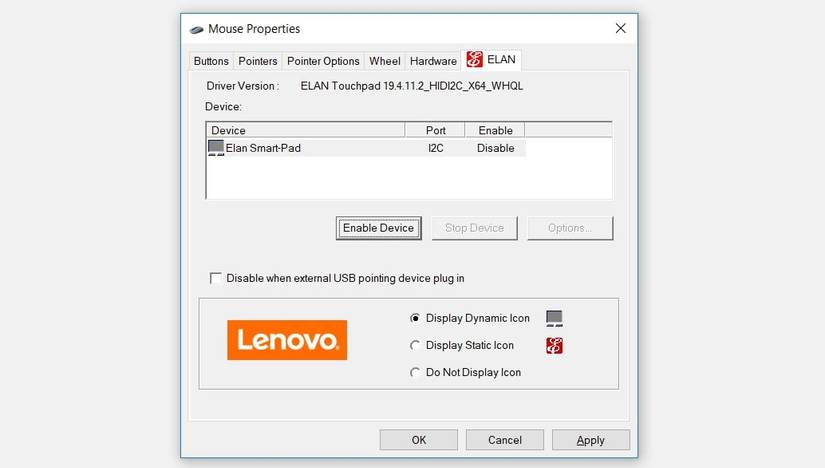Confirm with the OK button
Image resolution: width=825 pixels, height=468 pixels.
(x=419, y=440)
